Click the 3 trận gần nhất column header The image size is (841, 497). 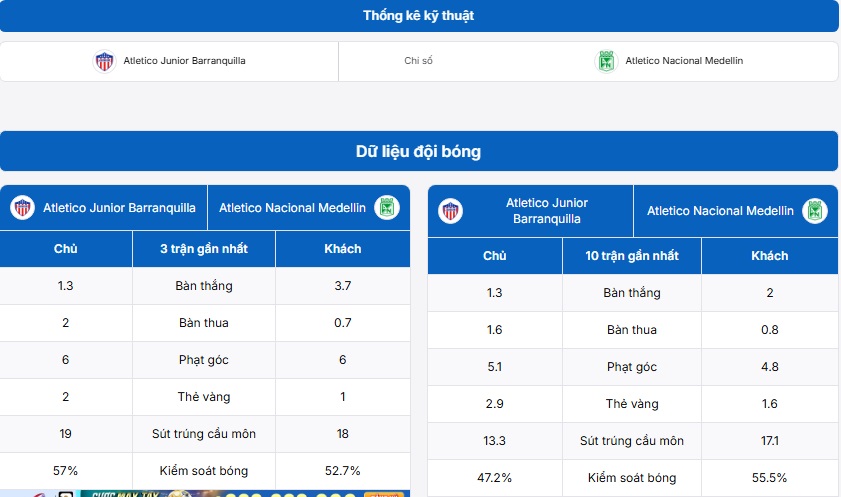tap(204, 249)
